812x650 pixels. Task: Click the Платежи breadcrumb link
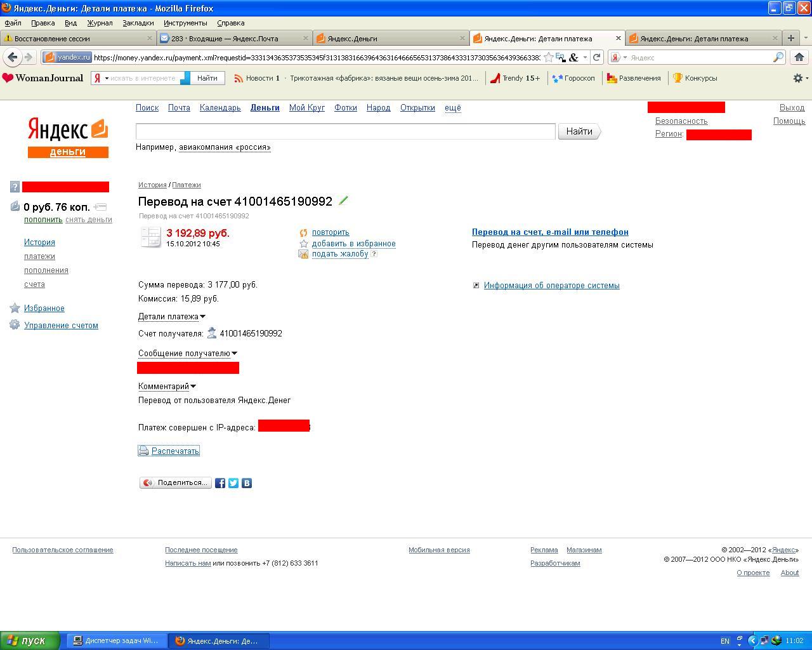pos(187,185)
